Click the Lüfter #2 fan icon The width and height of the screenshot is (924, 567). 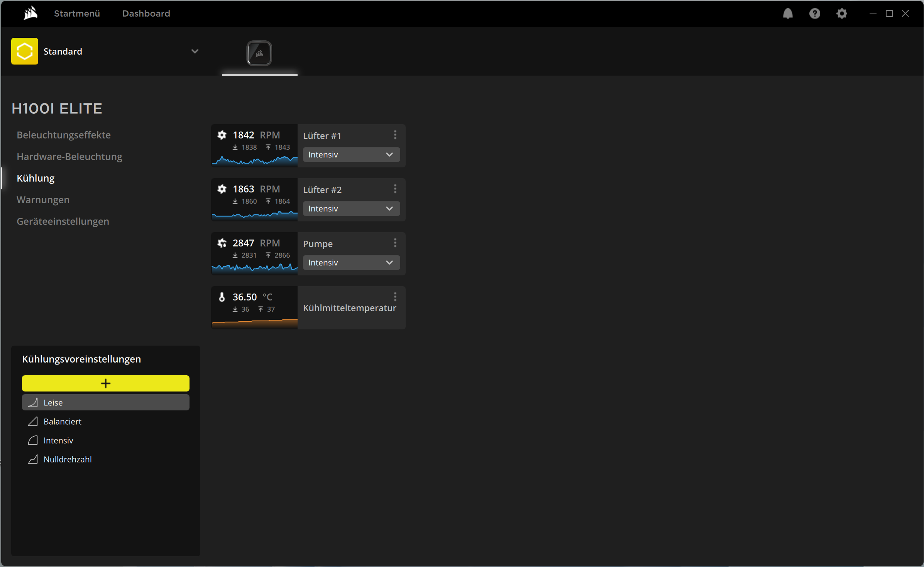(222, 189)
